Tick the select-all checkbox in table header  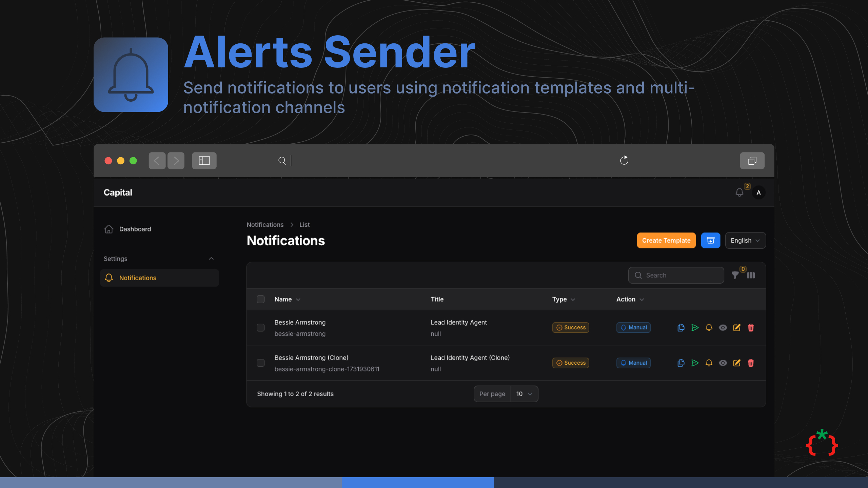tap(260, 299)
